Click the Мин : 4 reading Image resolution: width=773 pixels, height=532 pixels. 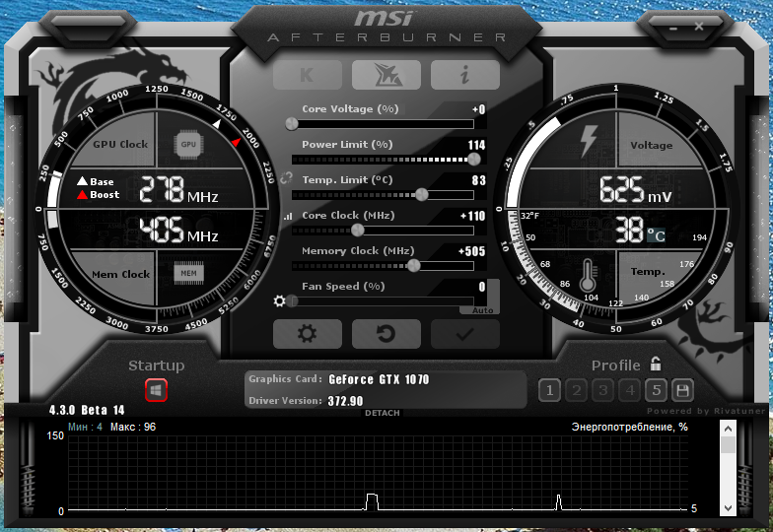tap(85, 428)
